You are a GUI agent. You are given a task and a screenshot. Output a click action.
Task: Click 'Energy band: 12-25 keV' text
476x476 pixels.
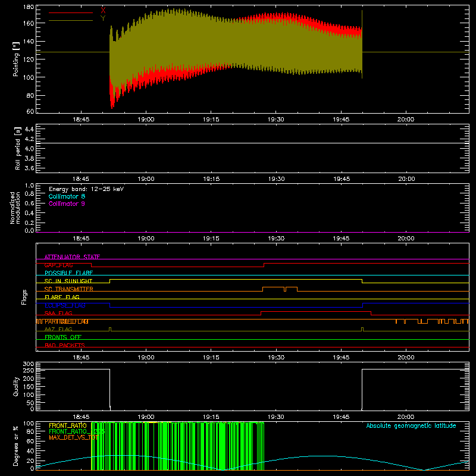point(86,189)
